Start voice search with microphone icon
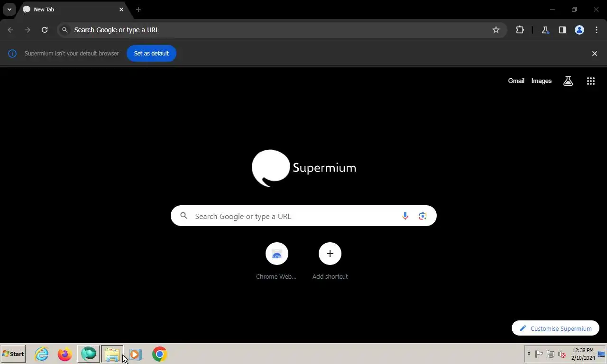 [x=405, y=216]
